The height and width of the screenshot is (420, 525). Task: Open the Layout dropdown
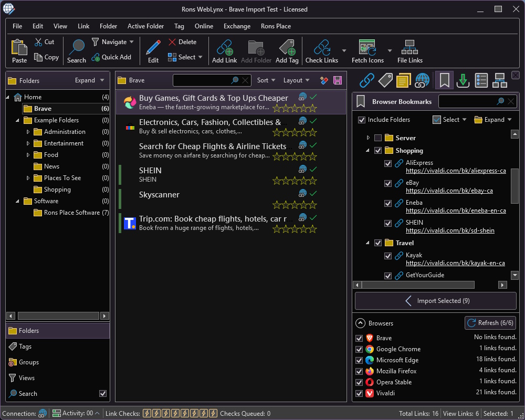(296, 80)
